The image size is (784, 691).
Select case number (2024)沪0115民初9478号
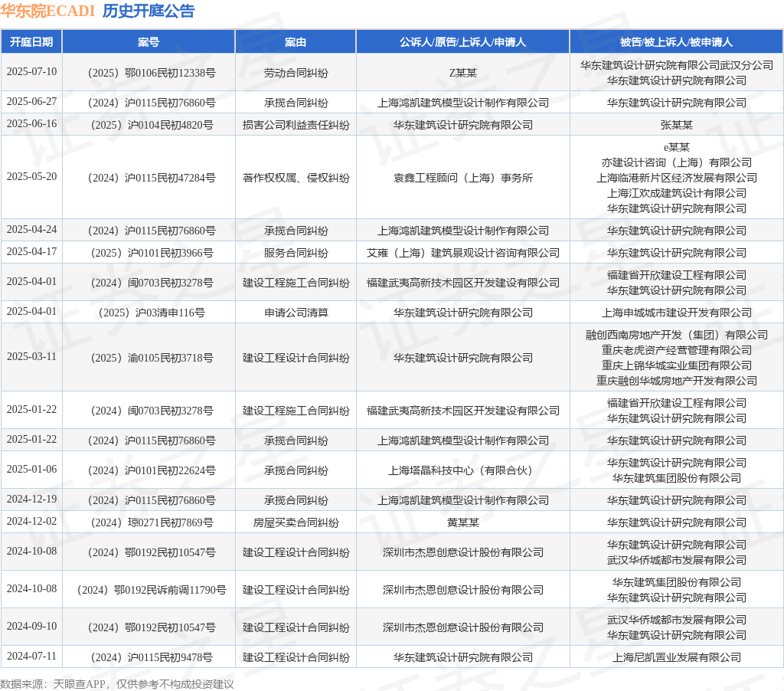point(152,658)
